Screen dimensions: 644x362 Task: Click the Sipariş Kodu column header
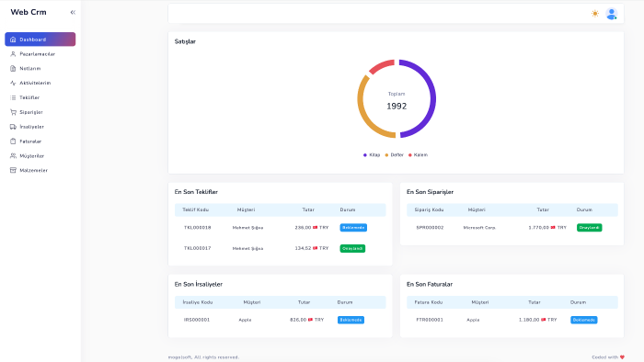pyautogui.click(x=429, y=209)
